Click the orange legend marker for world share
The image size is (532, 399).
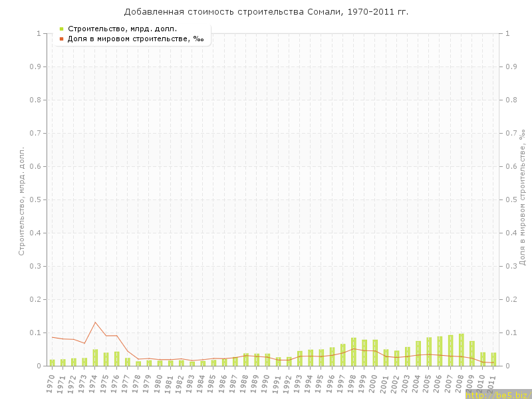(61, 39)
